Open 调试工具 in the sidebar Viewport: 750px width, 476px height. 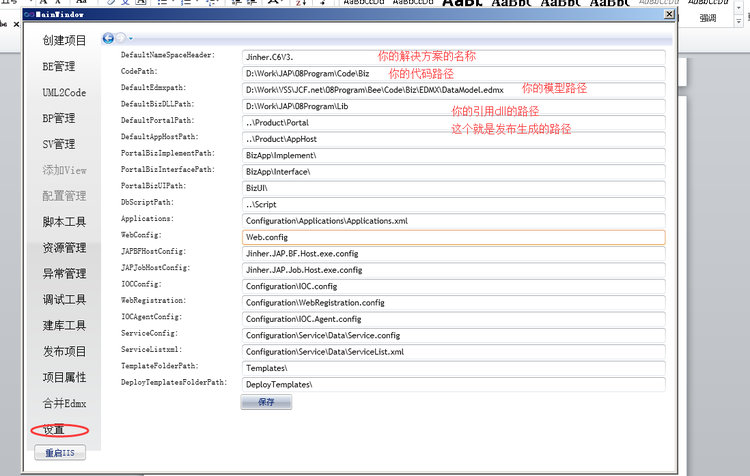point(64,299)
